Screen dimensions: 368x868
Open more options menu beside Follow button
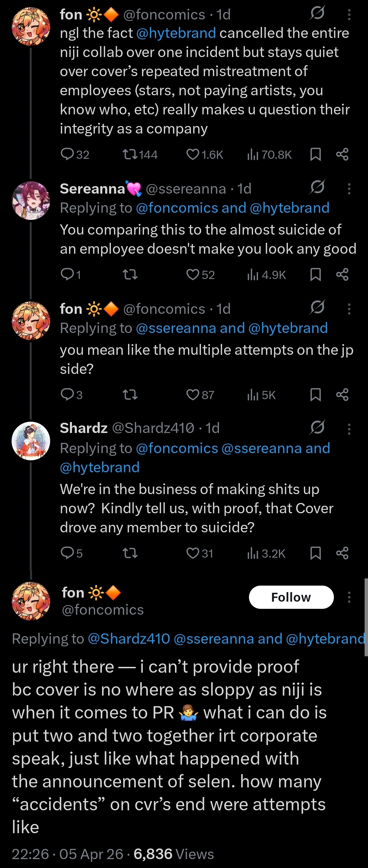coord(349,597)
